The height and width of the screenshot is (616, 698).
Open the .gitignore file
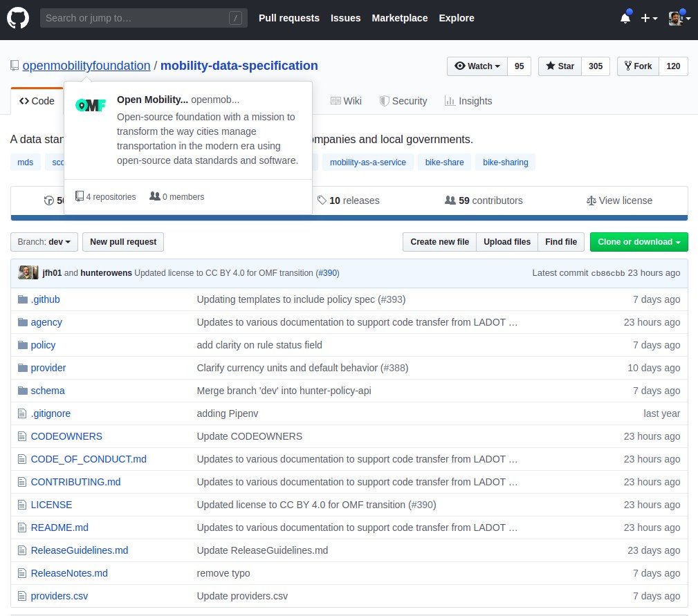(50, 413)
